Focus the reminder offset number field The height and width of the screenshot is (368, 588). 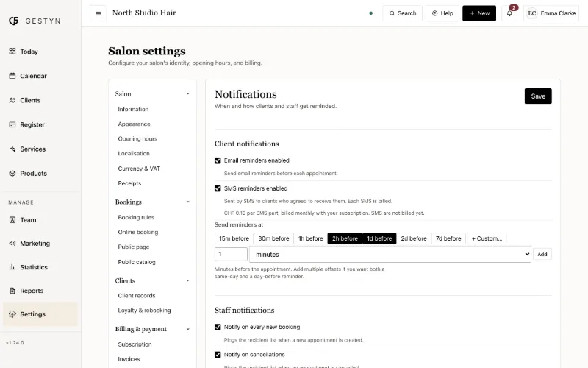pyautogui.click(x=231, y=254)
